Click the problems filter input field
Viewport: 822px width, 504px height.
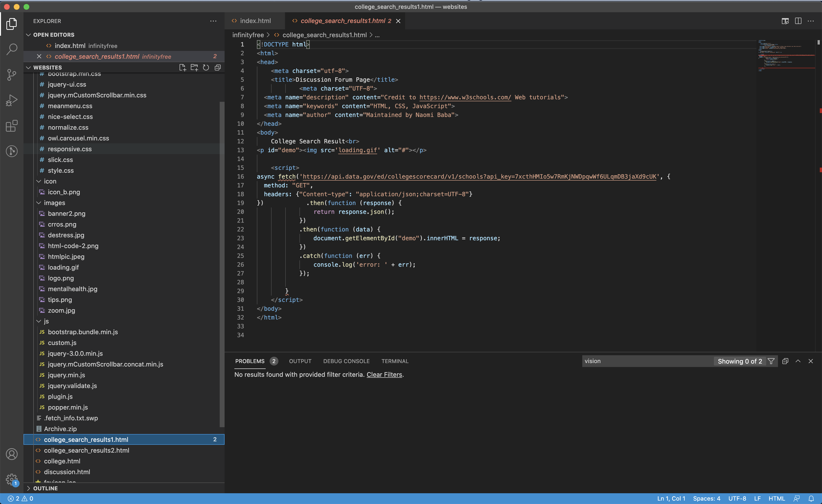click(x=647, y=361)
